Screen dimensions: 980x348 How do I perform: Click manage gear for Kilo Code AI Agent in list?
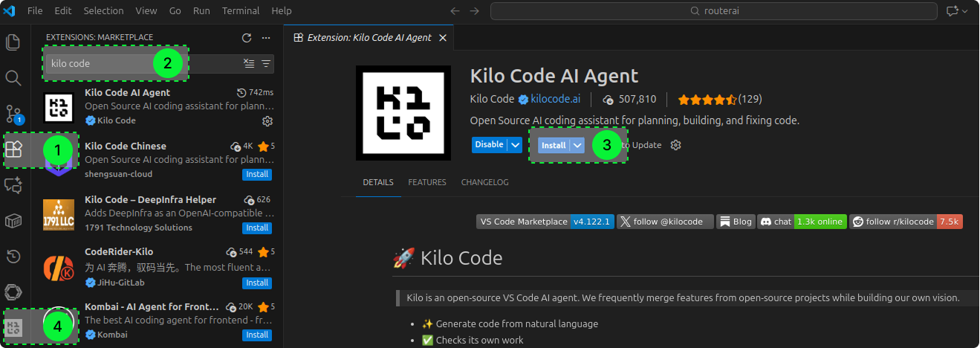[x=268, y=120]
